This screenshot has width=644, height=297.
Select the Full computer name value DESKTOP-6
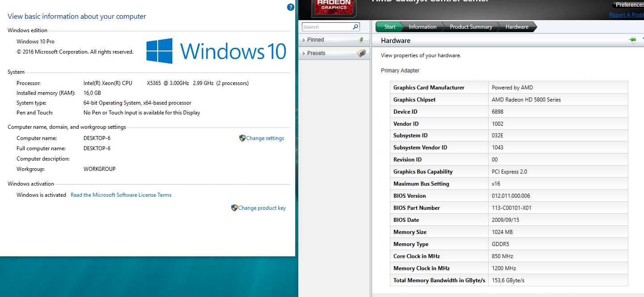[97, 148]
